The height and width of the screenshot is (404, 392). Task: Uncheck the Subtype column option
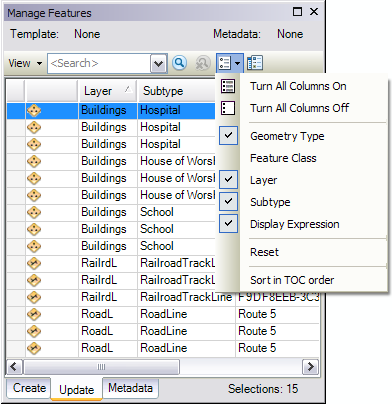(228, 201)
